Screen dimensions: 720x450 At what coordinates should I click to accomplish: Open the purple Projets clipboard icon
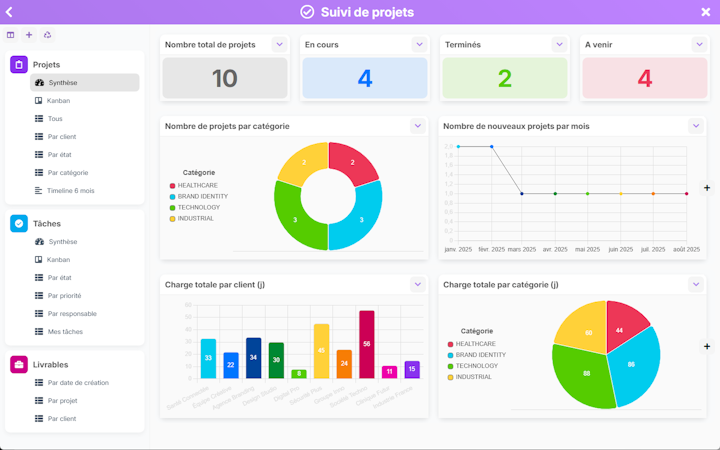coord(19,65)
